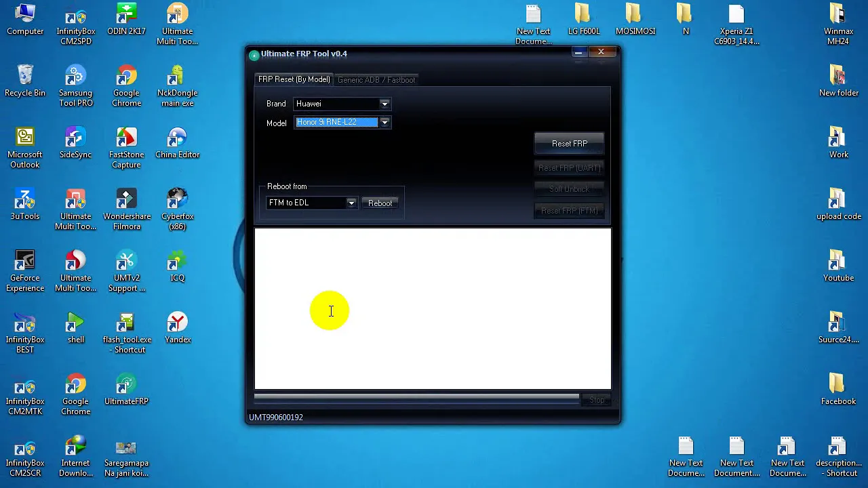The width and height of the screenshot is (868, 488).
Task: Open the Facebook folder
Action: (x=839, y=390)
